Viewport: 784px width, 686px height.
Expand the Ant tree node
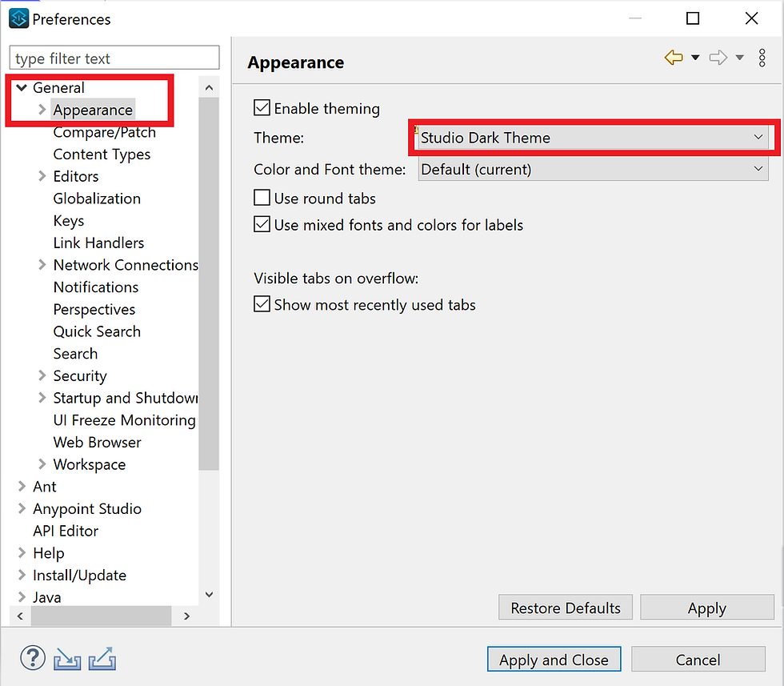(x=22, y=487)
